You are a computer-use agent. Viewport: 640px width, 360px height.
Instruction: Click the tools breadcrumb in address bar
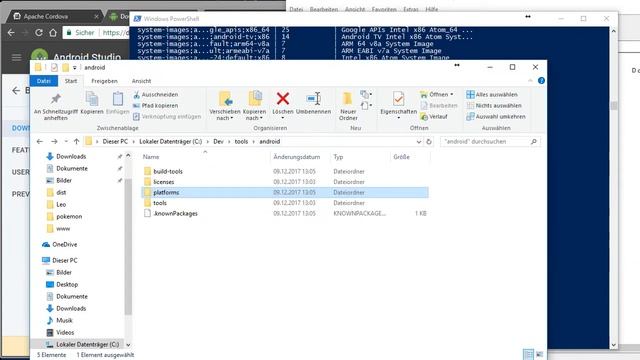point(241,142)
